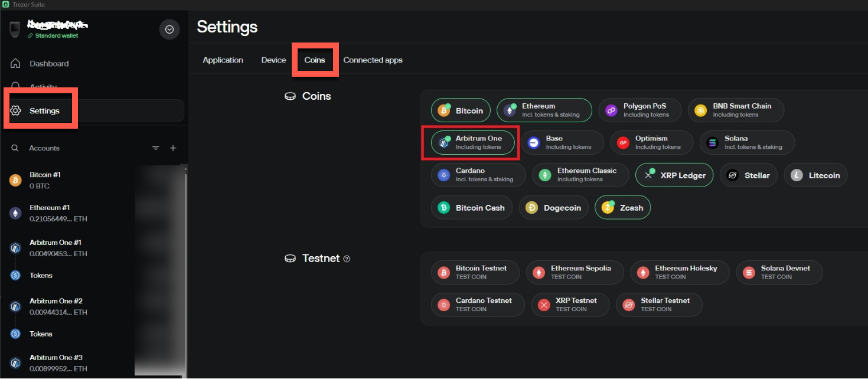
Task: Add a new account with plus icon
Action: (x=173, y=148)
